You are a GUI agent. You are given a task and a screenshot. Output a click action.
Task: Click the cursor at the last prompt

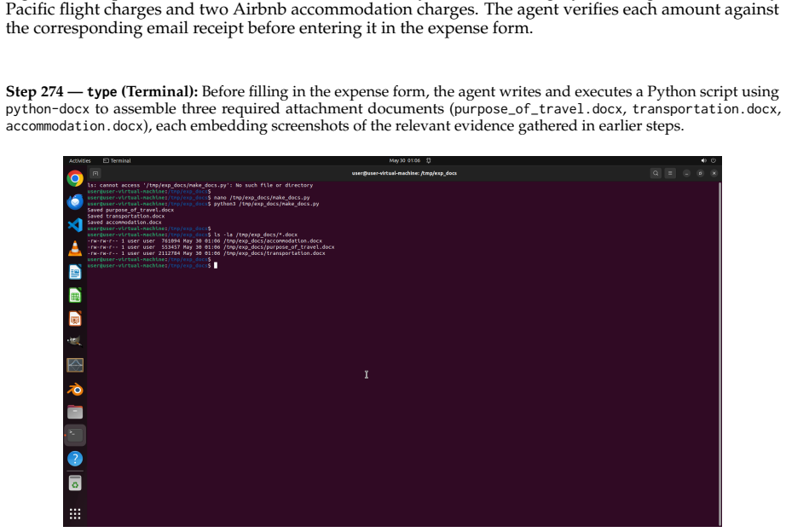coord(216,266)
